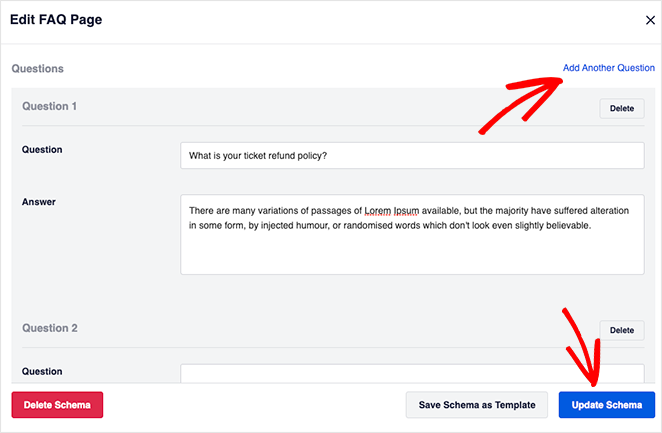The height and width of the screenshot is (433, 662).
Task: Click the red arrow pointing to Update Schema
Action: pyautogui.click(x=585, y=345)
